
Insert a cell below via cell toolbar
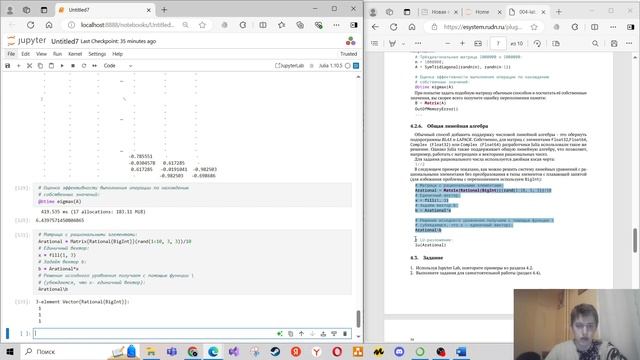coord(334,334)
